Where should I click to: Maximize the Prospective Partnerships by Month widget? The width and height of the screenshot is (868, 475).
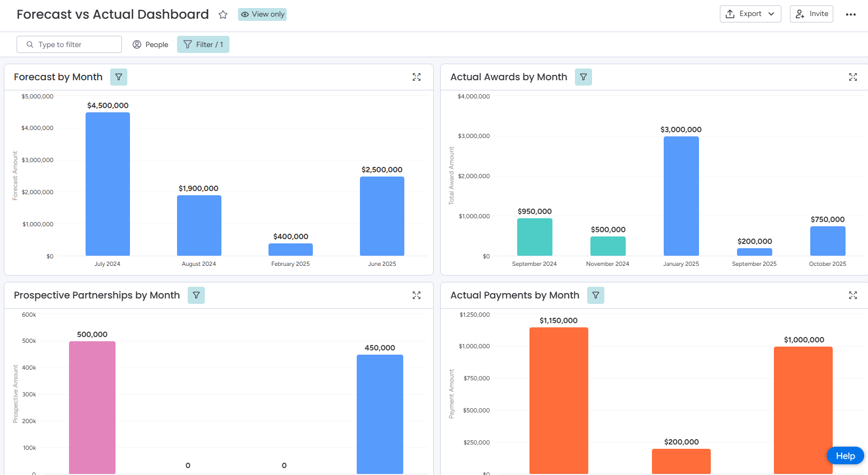(x=417, y=295)
